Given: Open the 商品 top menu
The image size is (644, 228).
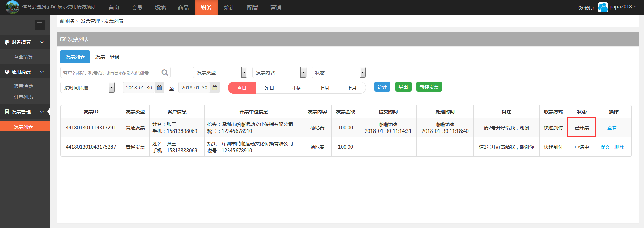Looking at the screenshot, I should (x=183, y=7).
